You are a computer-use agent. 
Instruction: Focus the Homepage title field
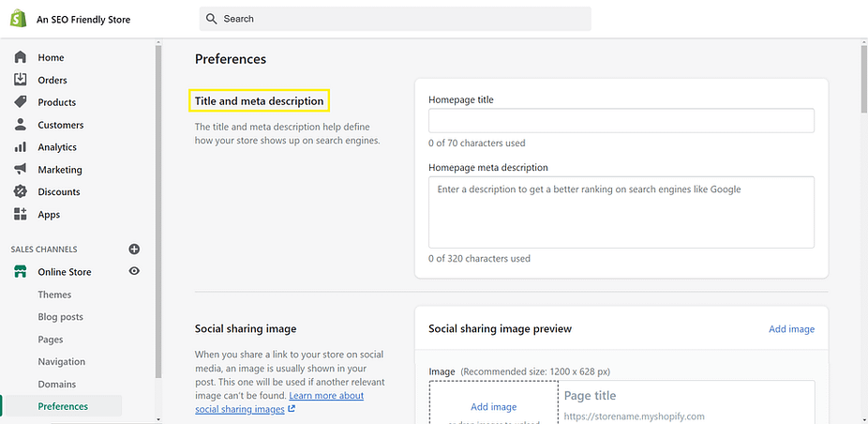tap(621, 120)
